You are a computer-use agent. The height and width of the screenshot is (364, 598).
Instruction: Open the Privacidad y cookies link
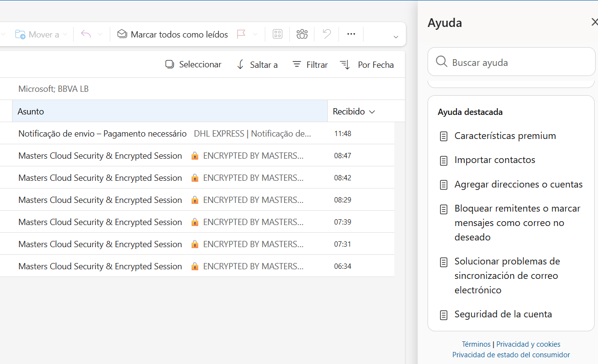(x=528, y=344)
